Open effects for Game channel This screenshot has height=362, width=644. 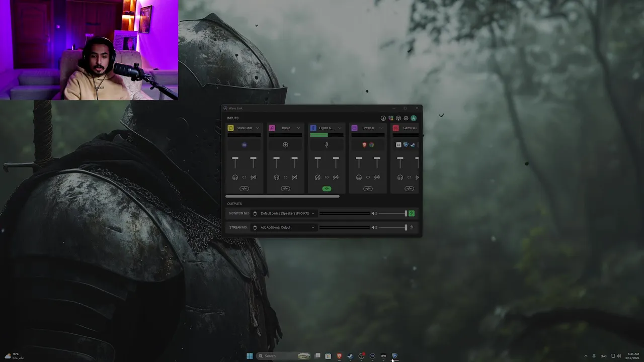point(409,189)
